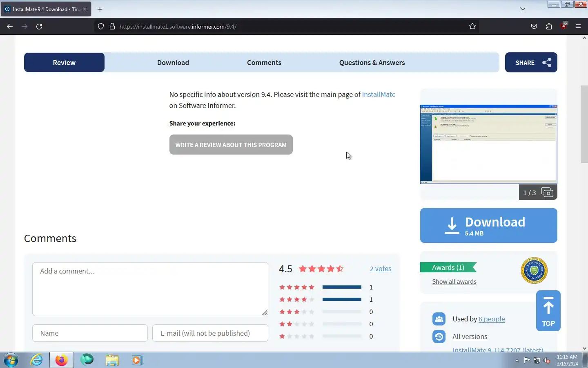The height and width of the screenshot is (368, 588).
Task: Click the page vertical scrollbar thumb
Action: [x=584, y=124]
